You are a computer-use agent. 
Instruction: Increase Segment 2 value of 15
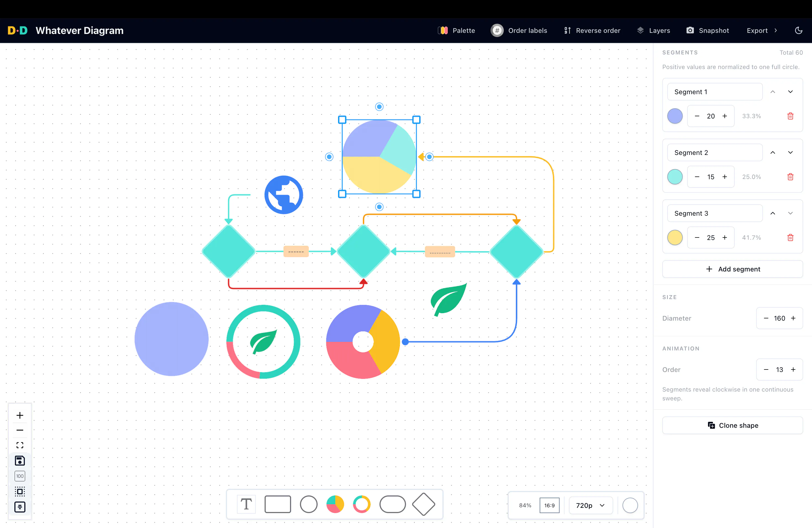(x=725, y=177)
